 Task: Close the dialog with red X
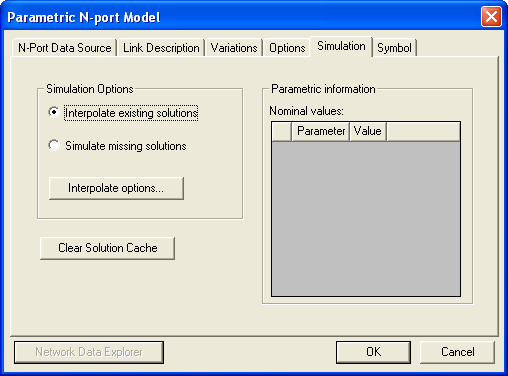pos(491,17)
